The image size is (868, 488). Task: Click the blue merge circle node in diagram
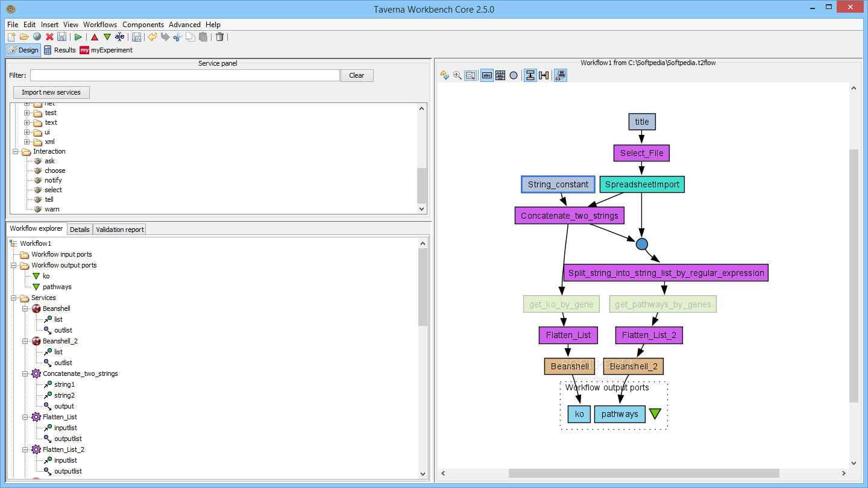click(x=642, y=244)
